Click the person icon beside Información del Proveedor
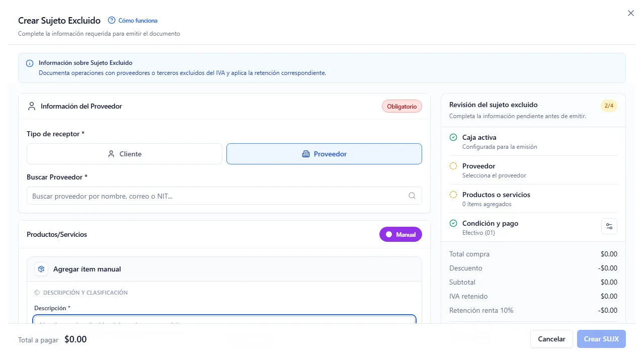The image size is (644, 362). (32, 106)
